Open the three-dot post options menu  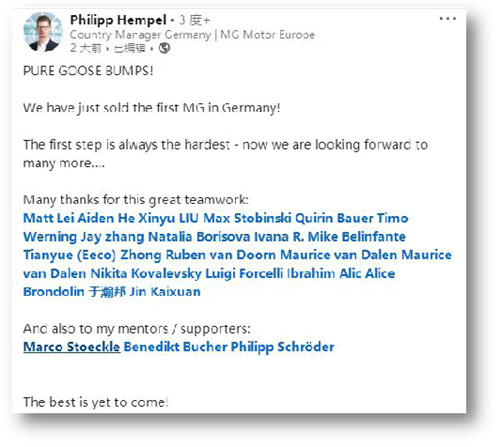click(448, 19)
